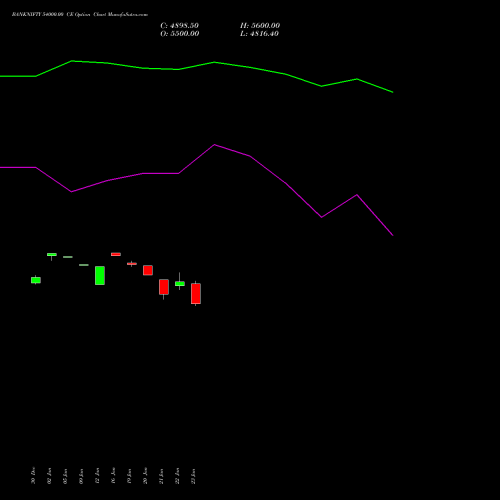Click the high value H: 5600.00

[260, 26]
